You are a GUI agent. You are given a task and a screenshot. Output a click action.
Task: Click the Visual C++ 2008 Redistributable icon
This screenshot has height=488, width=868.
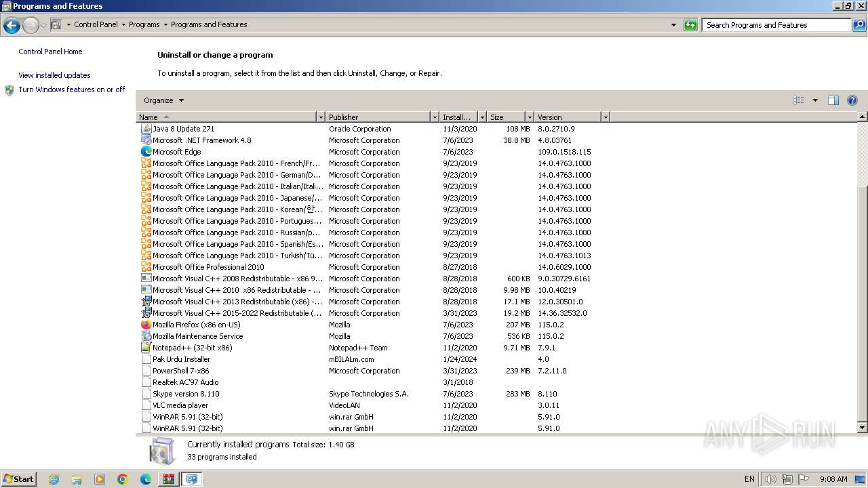tap(146, 279)
